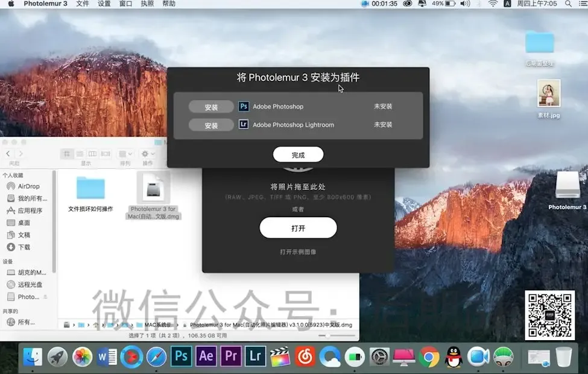Viewport: 588px width, 374px height.
Task: Go back in the Finder window
Action: pyautogui.click(x=8, y=153)
